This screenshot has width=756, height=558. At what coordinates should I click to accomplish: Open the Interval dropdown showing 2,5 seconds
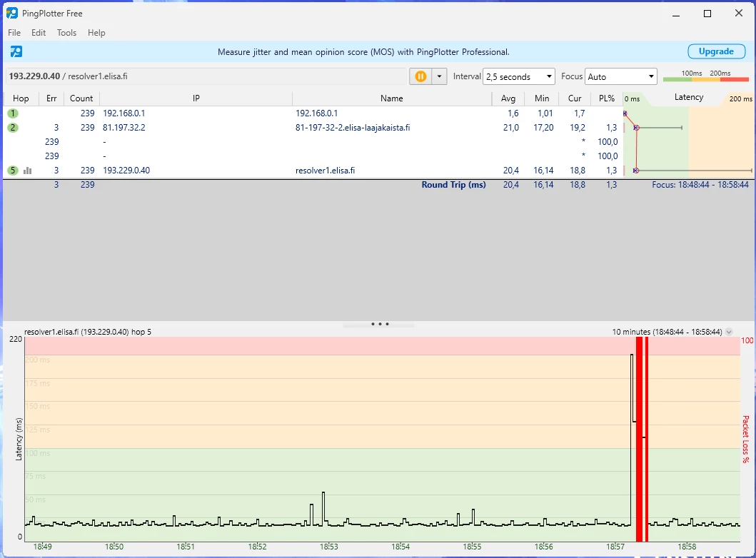click(x=519, y=76)
